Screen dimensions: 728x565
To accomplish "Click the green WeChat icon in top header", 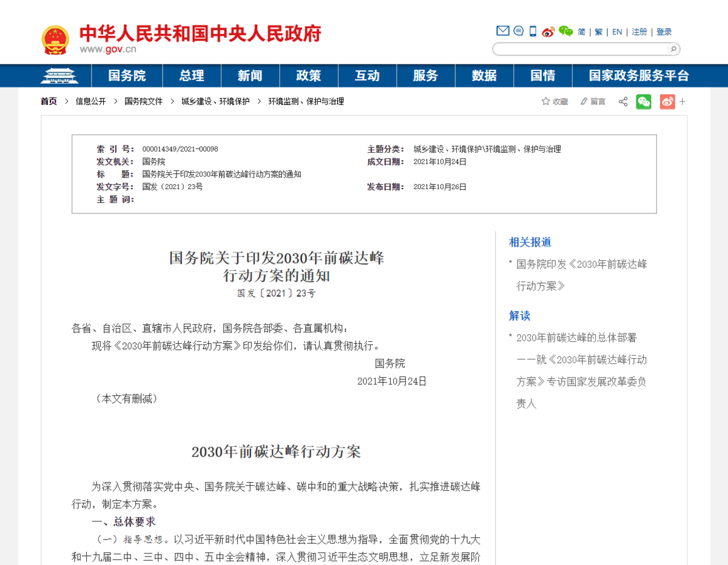I will pyautogui.click(x=565, y=32).
